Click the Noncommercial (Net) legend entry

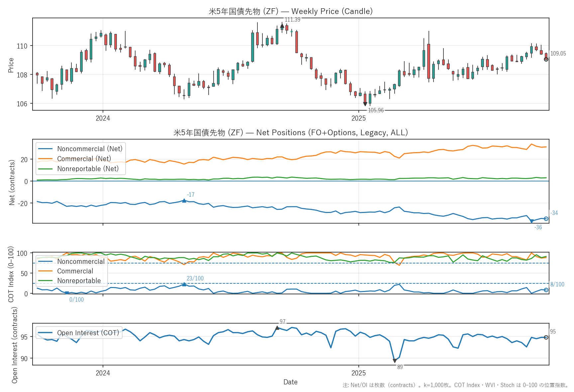point(90,149)
